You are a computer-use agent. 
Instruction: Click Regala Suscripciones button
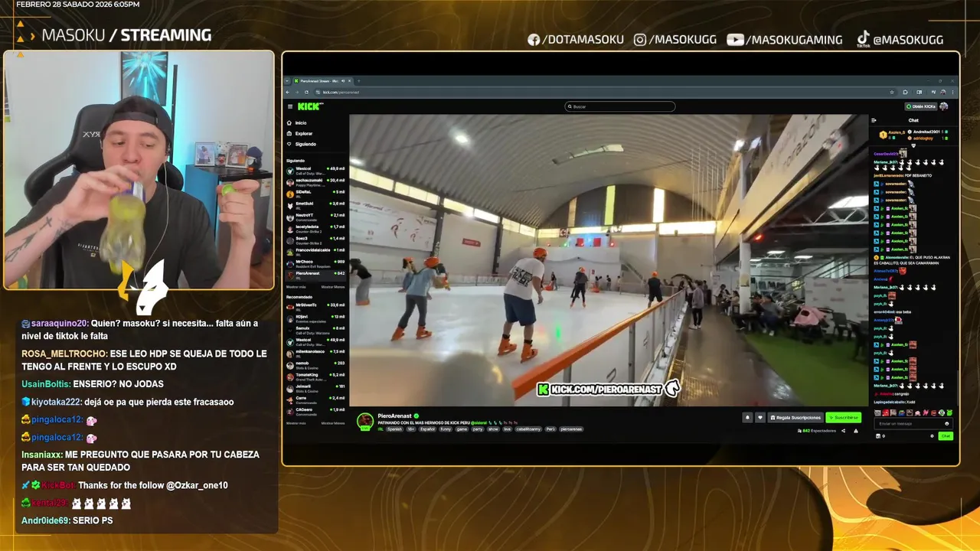795,418
